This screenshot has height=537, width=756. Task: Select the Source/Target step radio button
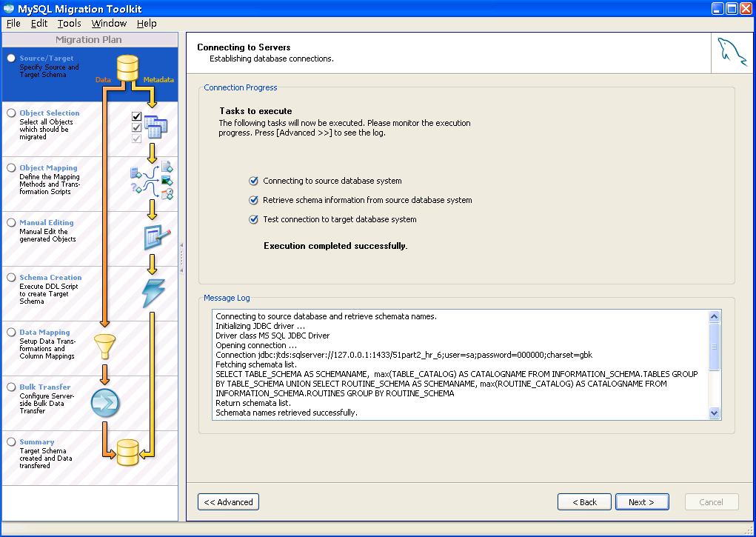click(x=11, y=58)
